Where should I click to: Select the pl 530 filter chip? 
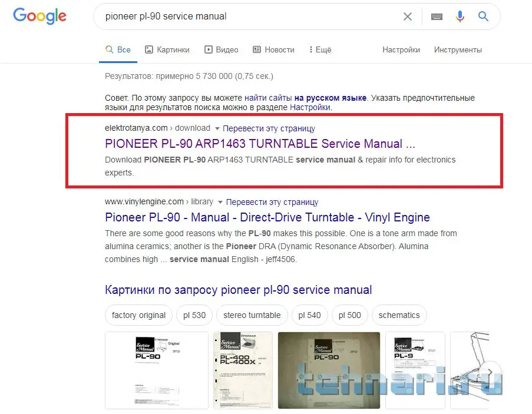(x=194, y=315)
